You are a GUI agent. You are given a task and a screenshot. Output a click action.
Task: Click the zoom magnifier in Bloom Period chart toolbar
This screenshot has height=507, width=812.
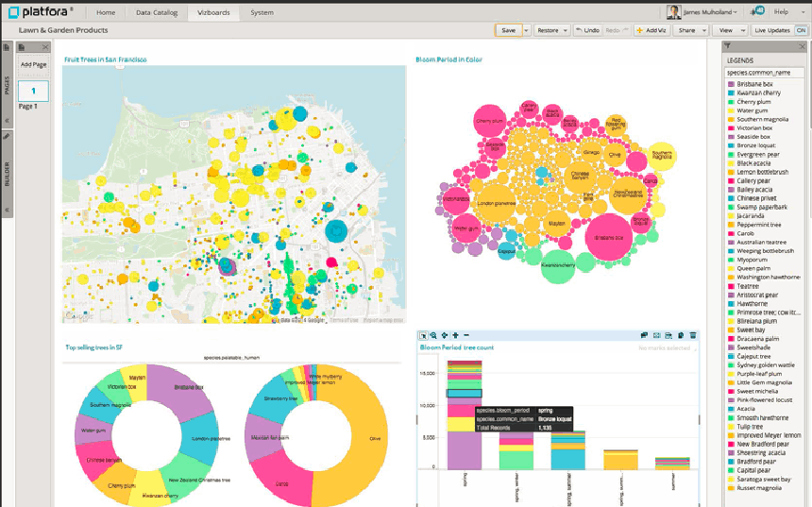point(433,335)
